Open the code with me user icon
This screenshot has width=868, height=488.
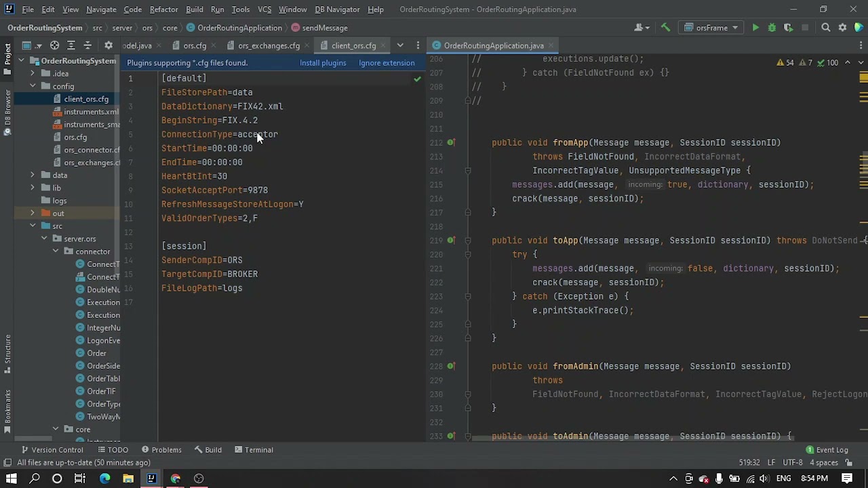(x=639, y=28)
